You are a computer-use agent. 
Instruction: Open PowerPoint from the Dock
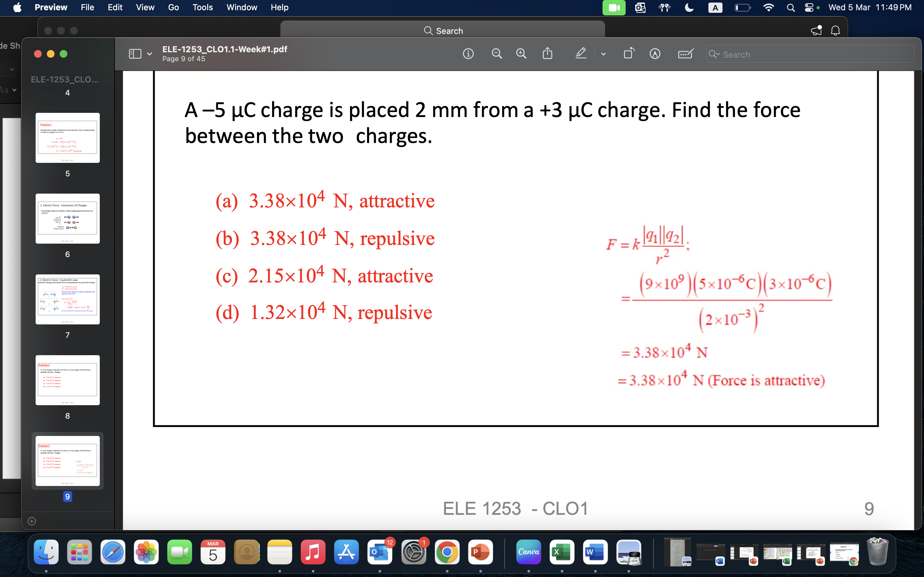(480, 552)
